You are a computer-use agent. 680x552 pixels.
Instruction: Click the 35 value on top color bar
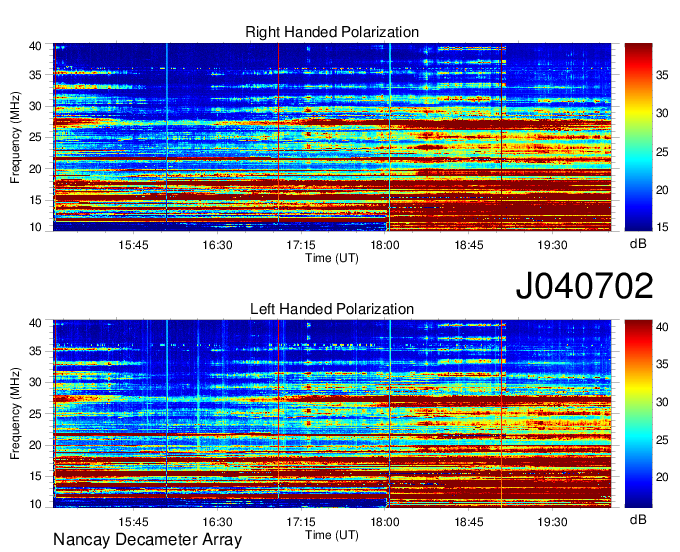click(x=662, y=75)
